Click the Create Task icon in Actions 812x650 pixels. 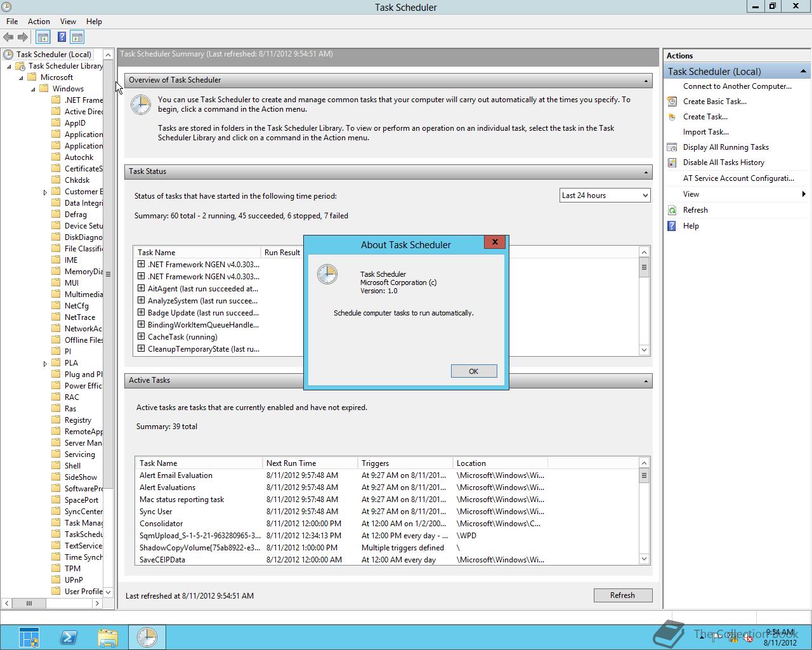(x=672, y=117)
